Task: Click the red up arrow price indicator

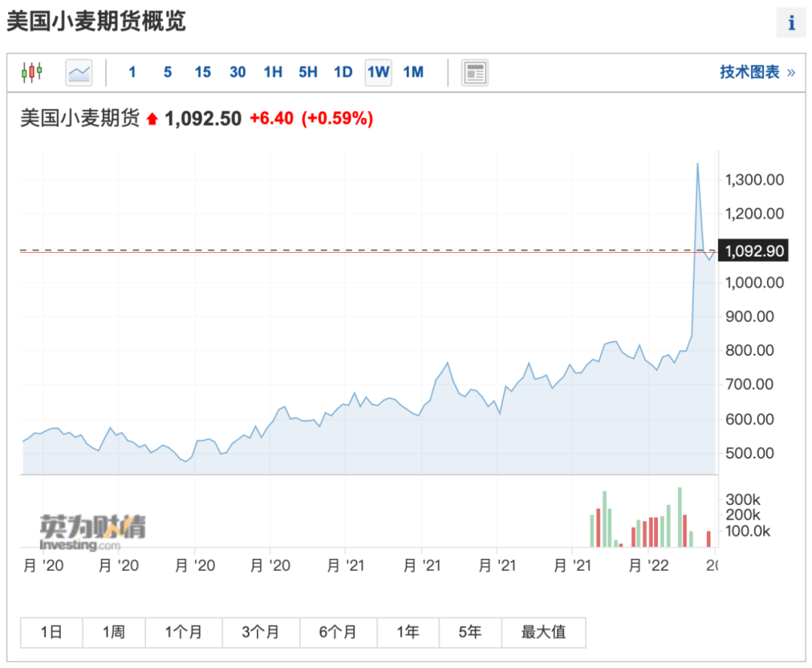Action: click(x=153, y=119)
